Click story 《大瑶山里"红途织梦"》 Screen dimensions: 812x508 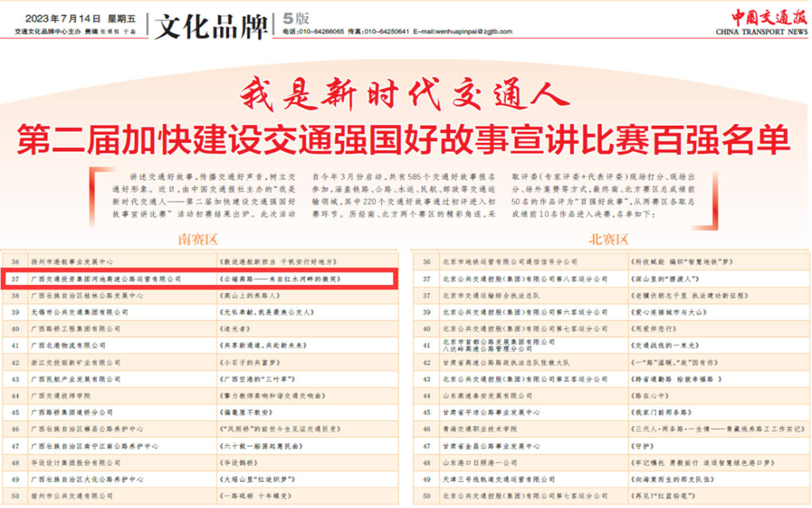tap(257, 479)
